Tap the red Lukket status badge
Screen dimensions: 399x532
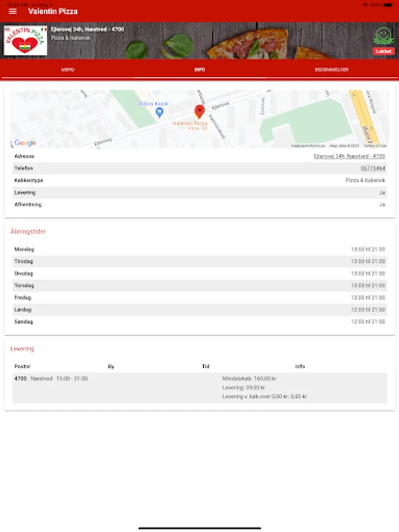384,51
